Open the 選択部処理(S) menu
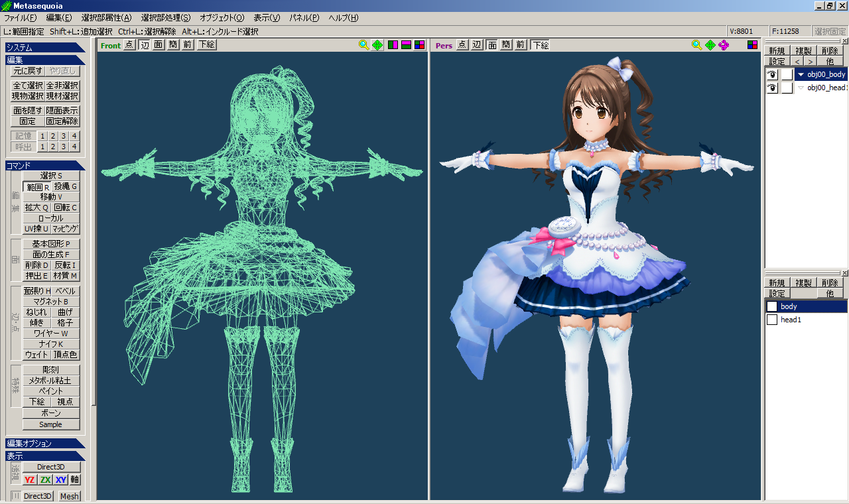The width and height of the screenshot is (849, 504). (x=165, y=18)
